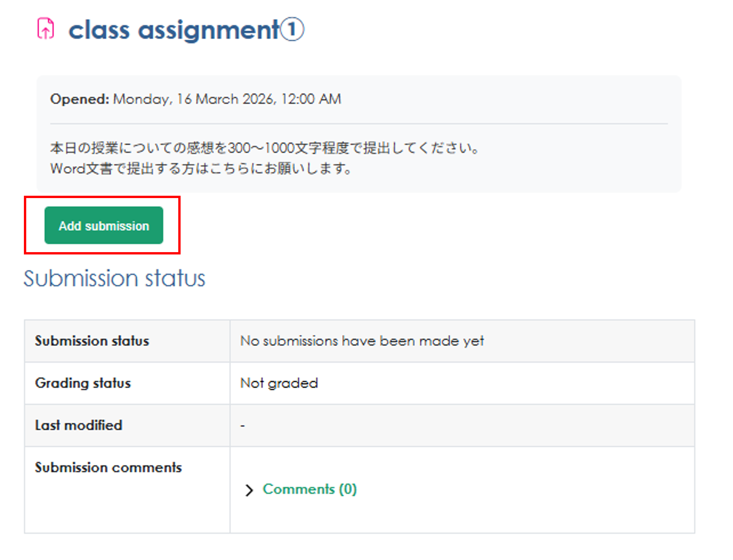Click the Last modified row label
This screenshot has height=560, width=733.
pos(79,425)
